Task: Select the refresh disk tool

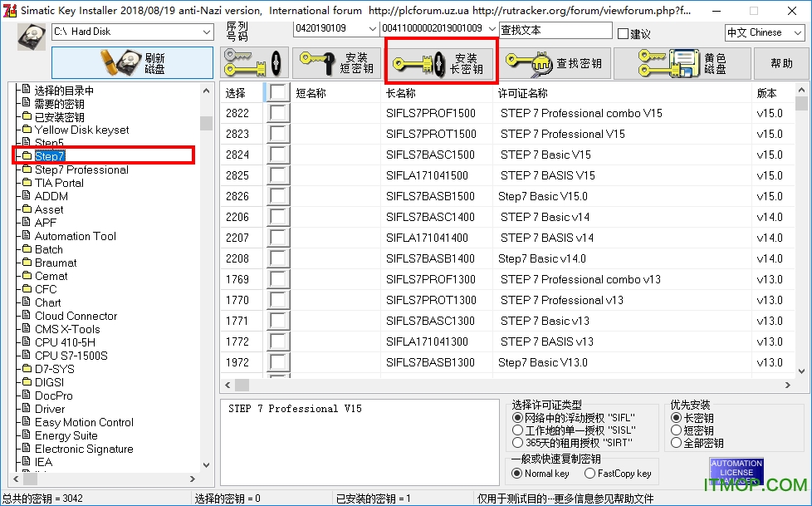Action: click(x=131, y=62)
